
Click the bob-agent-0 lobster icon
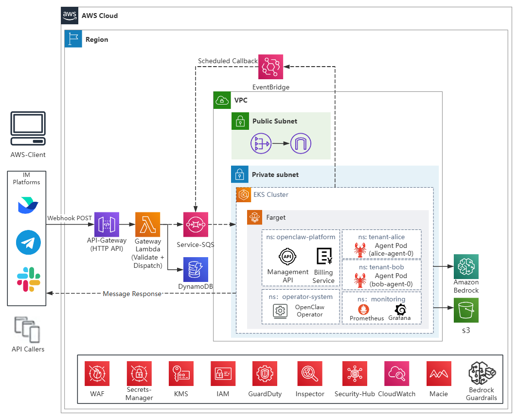point(360,280)
